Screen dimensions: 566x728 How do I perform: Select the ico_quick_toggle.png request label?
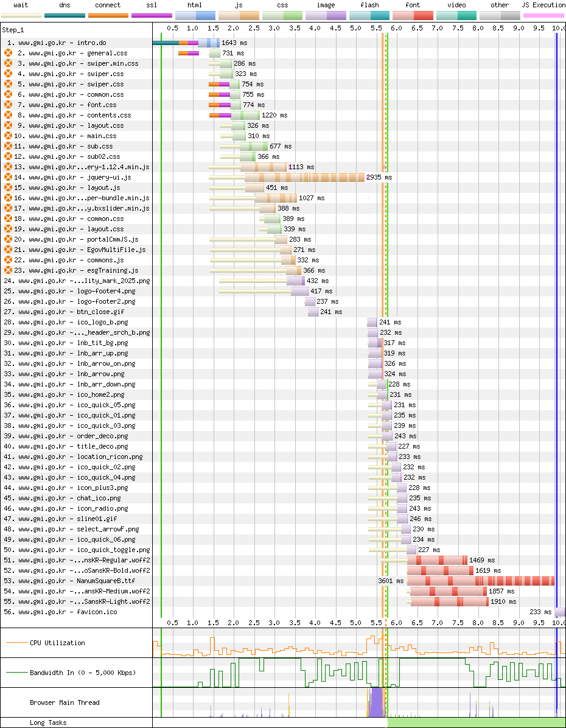77,550
